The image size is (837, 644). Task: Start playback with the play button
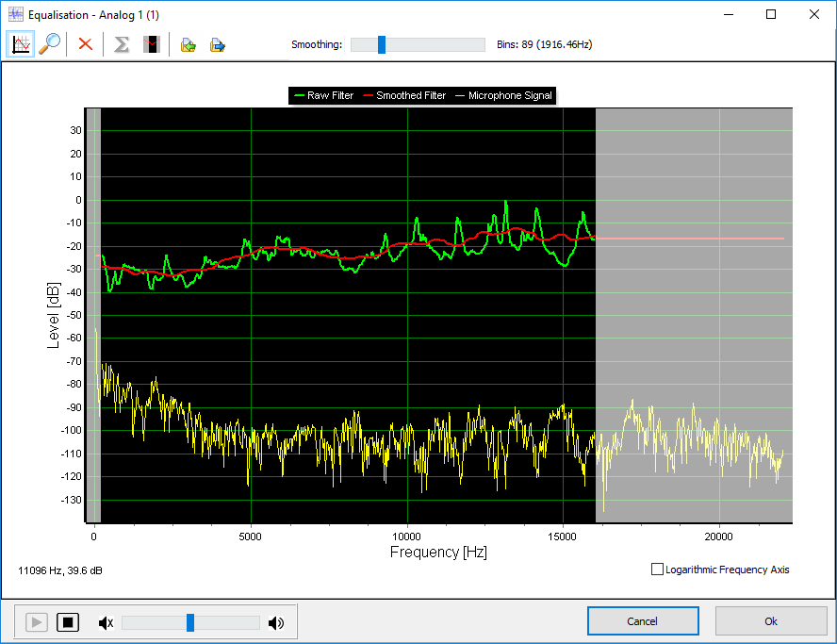click(x=37, y=622)
